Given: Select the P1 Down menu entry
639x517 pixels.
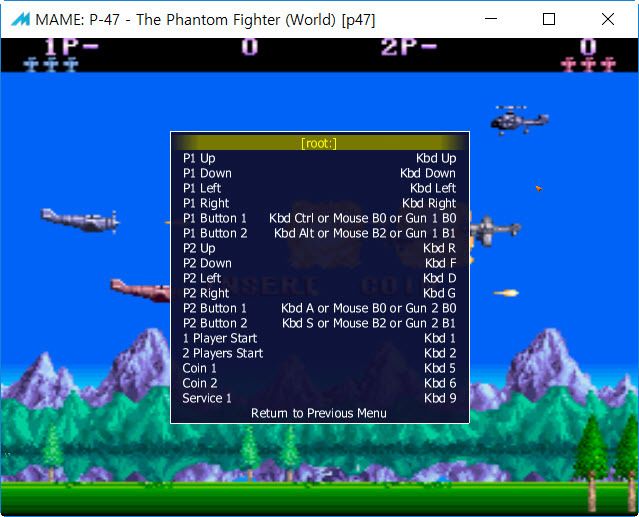Looking at the screenshot, I should pyautogui.click(x=320, y=173).
